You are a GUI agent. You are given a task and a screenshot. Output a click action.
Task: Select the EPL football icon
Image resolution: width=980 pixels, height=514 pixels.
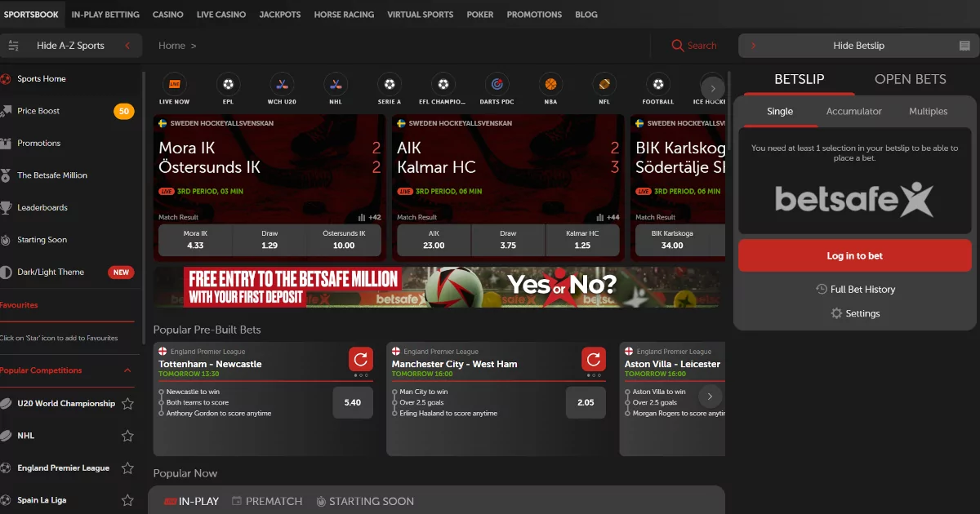[x=228, y=84]
